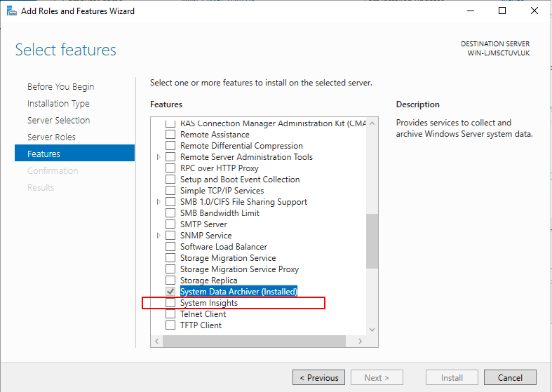This screenshot has height=392, width=552.
Task: Check the Remote Assistance checkbox
Action: coord(170,135)
